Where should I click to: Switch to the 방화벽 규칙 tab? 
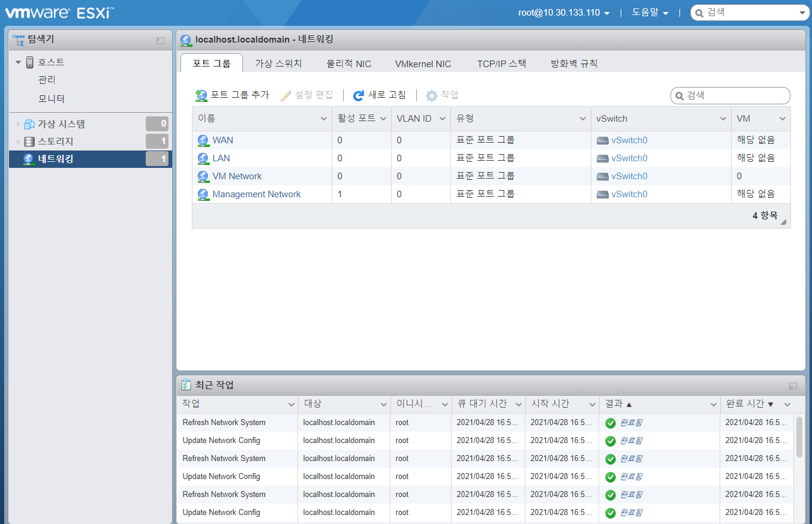point(574,63)
